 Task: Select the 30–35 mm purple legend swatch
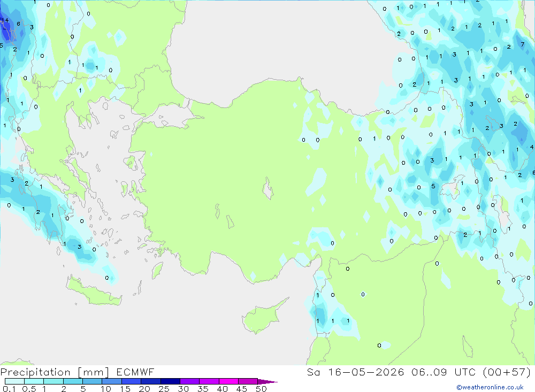tap(190, 381)
